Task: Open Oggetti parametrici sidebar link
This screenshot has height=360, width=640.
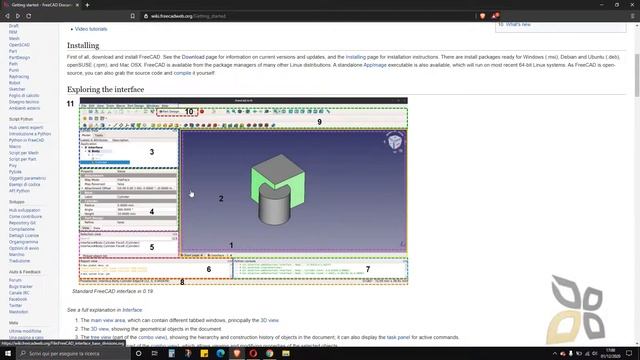Action: (27, 178)
